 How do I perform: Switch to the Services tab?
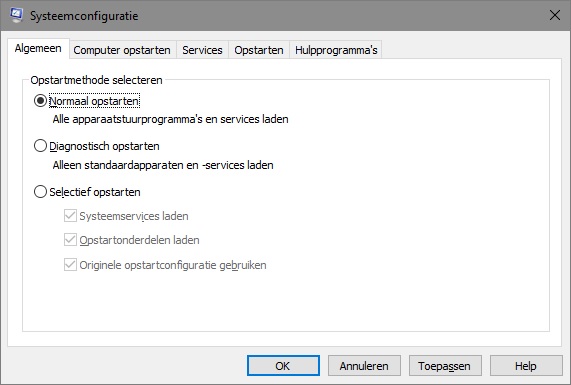point(202,50)
